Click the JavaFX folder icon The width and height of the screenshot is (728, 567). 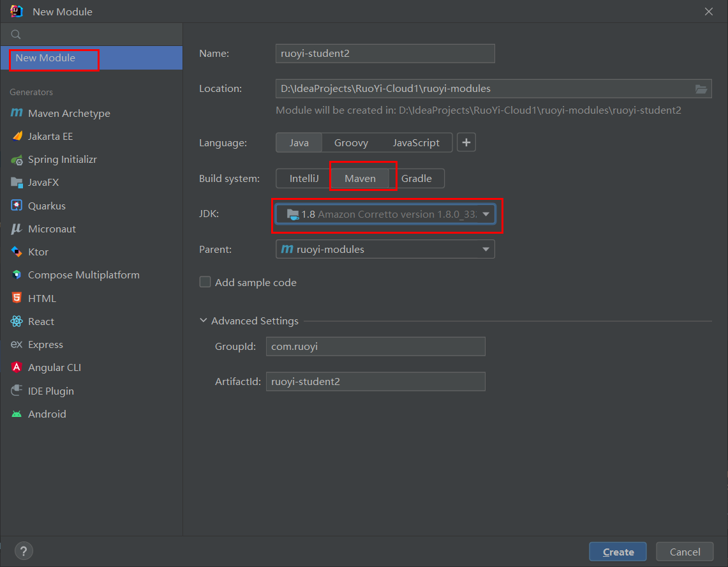(x=17, y=183)
